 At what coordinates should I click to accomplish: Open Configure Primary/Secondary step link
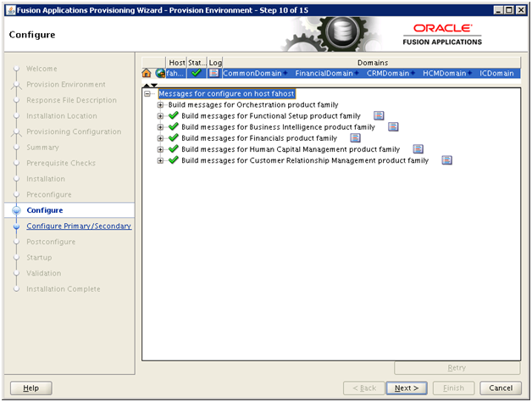pyautogui.click(x=79, y=226)
